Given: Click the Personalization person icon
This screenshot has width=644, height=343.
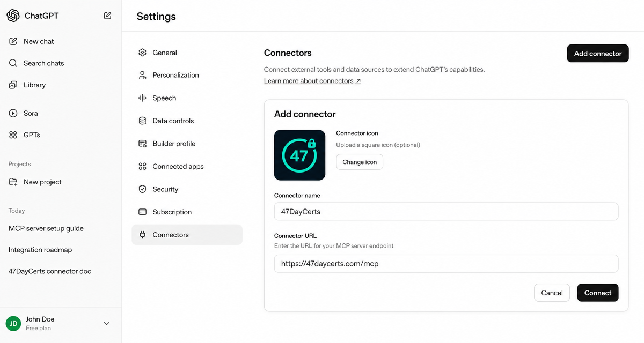Looking at the screenshot, I should click(142, 75).
